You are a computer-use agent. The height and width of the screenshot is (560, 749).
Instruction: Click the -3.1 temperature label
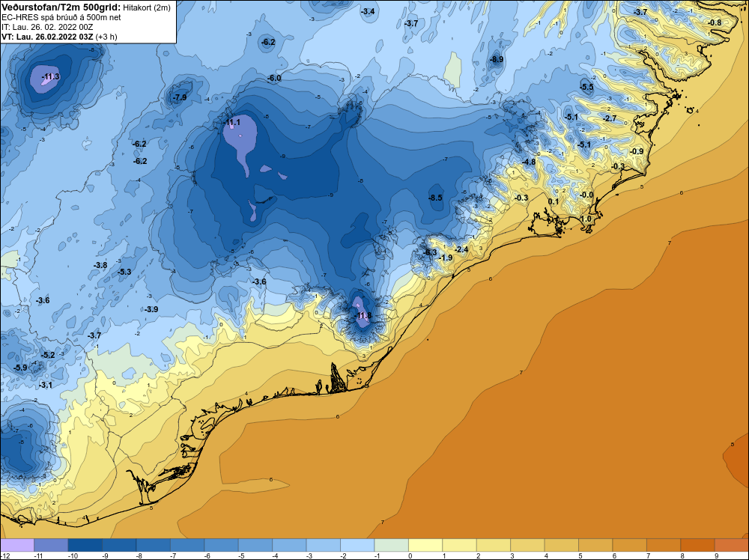coord(46,385)
